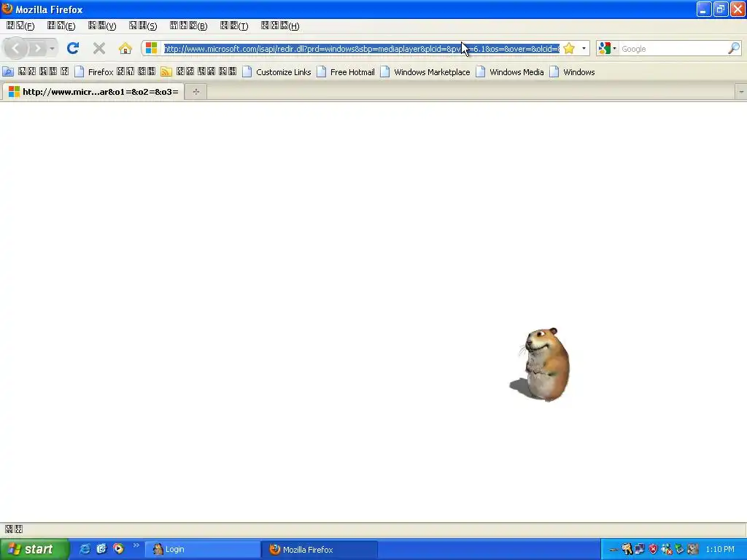
Task: Click the tray icon left of the last tray icon
Action: [x=679, y=549]
